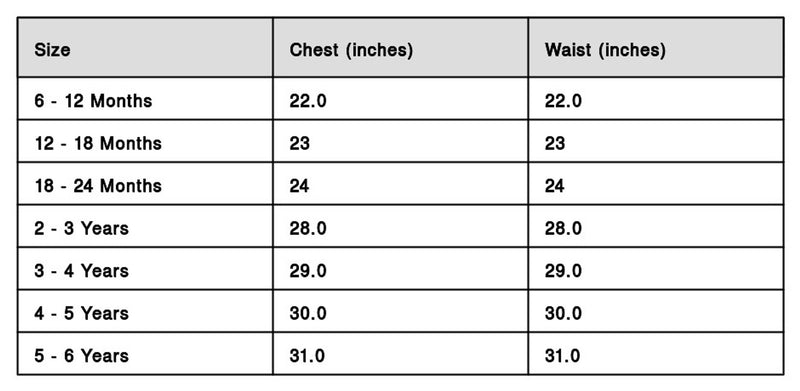Select the 5 - 6 Years size cell
Viewport: 800px width, 391px height.
point(145,353)
